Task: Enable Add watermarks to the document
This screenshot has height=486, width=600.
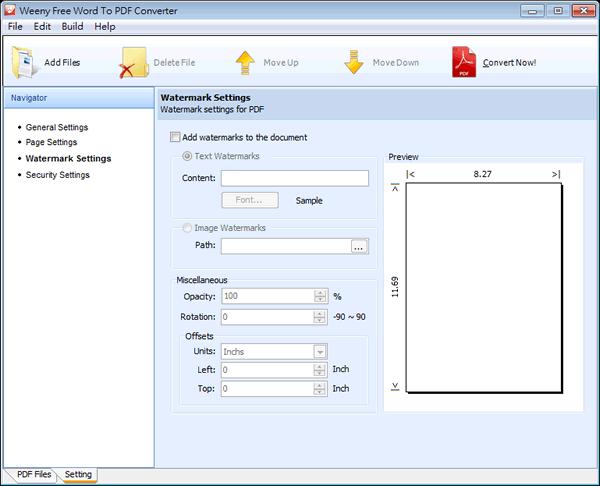Action: tap(175, 137)
